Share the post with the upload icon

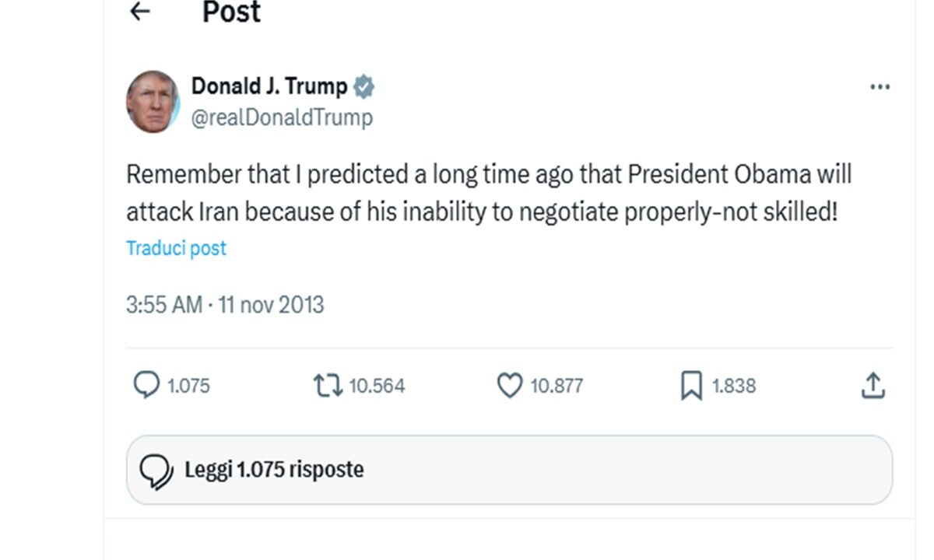[x=873, y=385]
